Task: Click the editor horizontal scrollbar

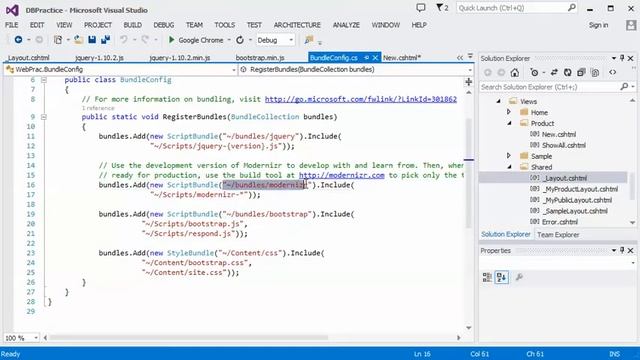Action: 189,338
